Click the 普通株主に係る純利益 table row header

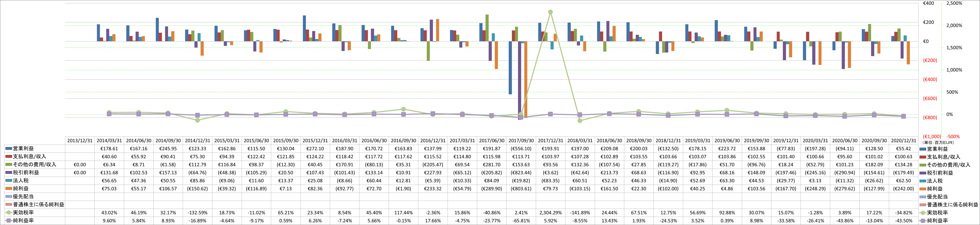click(35, 204)
